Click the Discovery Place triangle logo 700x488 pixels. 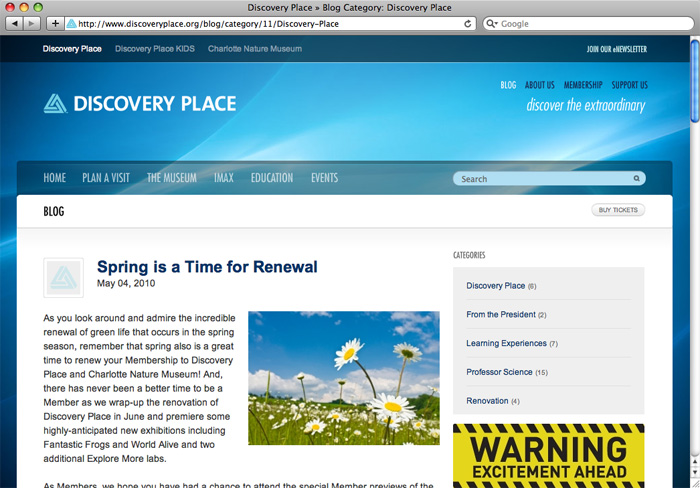(55, 103)
